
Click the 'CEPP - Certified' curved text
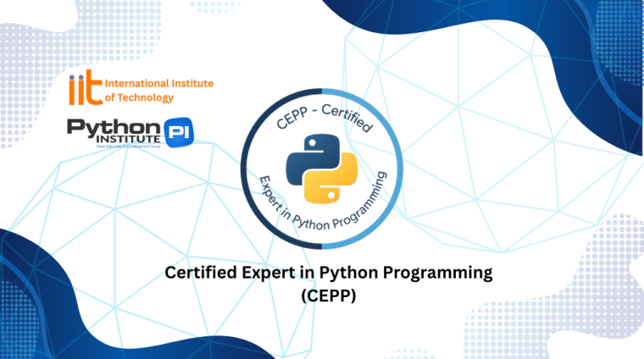coord(325,118)
